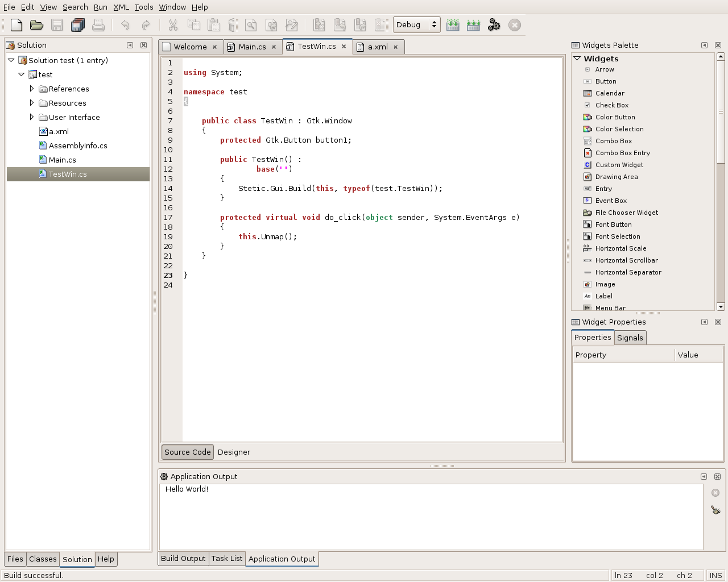Click the copy toolbar icon
Screen dimensions: 728x582
(194, 25)
